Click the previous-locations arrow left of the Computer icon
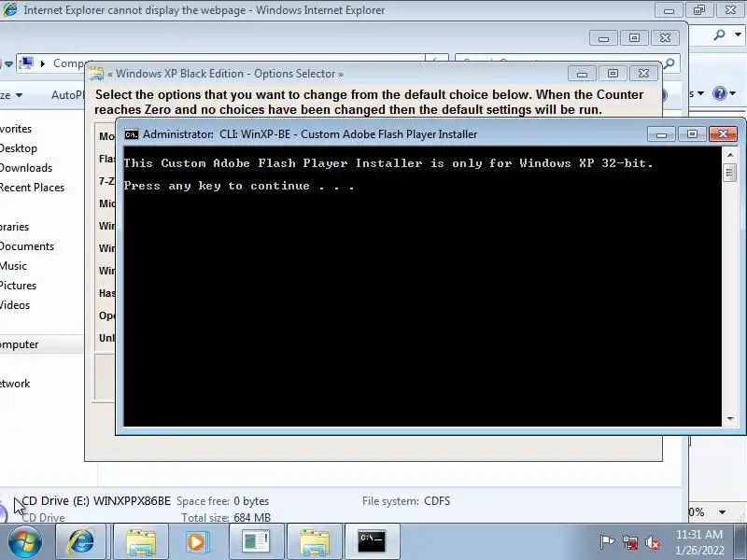747x560 pixels. [x=8, y=63]
